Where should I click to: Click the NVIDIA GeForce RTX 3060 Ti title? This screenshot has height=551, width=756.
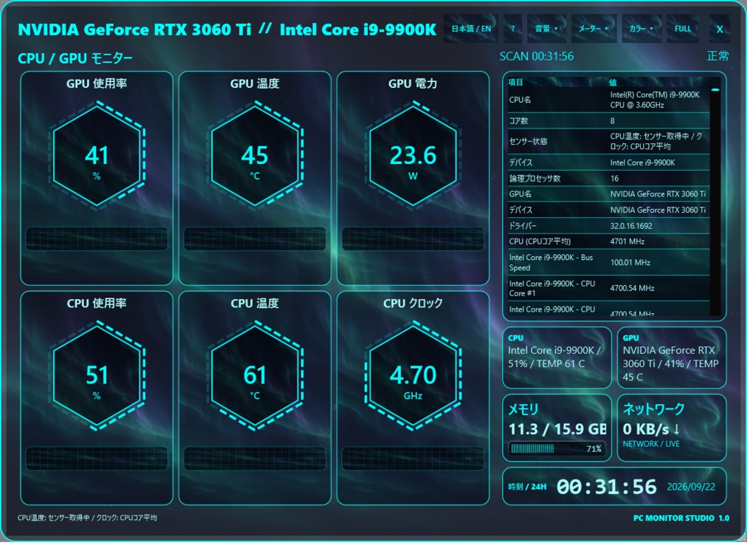coord(136,30)
